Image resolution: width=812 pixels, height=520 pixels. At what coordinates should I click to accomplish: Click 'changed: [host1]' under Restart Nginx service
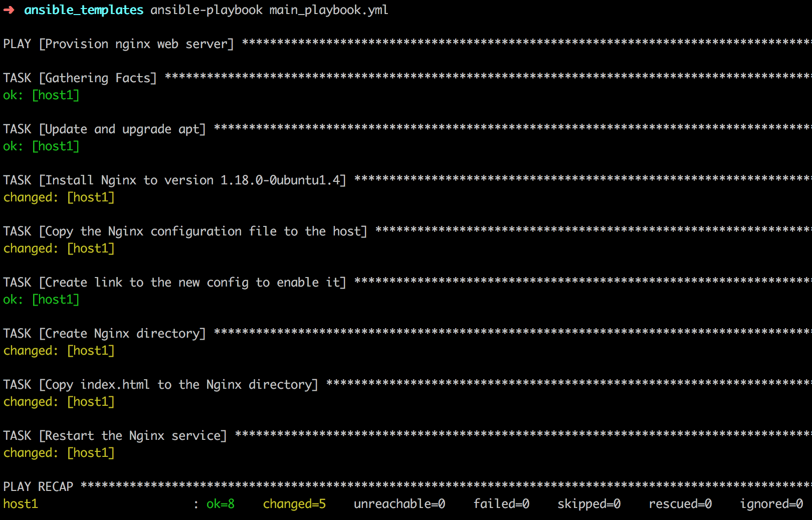[59, 453]
